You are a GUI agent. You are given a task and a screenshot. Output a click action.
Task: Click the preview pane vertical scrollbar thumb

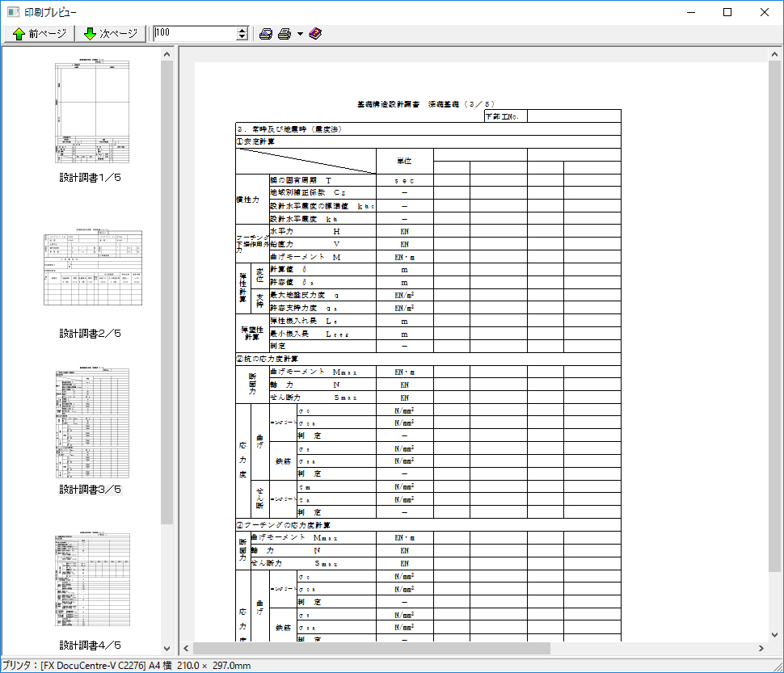tap(774, 316)
